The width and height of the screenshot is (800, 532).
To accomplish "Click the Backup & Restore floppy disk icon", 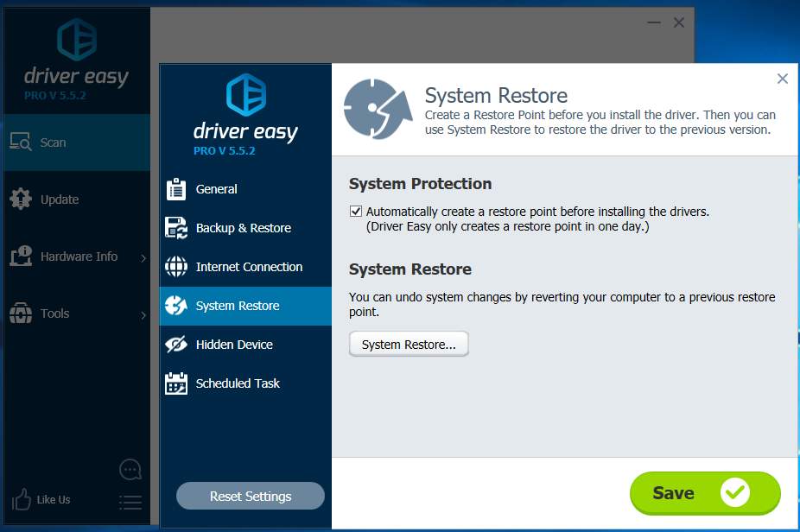I will tap(176, 228).
